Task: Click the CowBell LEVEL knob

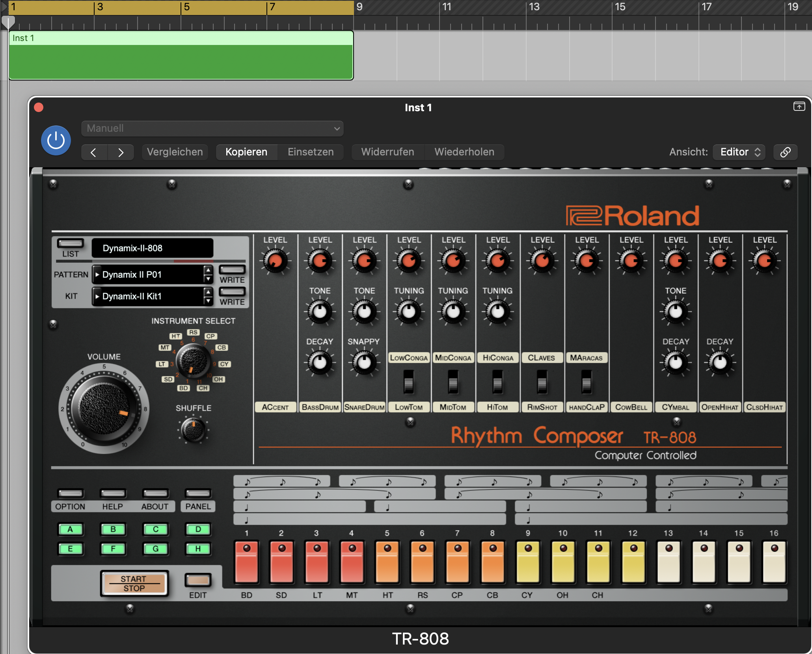Action: [x=631, y=261]
